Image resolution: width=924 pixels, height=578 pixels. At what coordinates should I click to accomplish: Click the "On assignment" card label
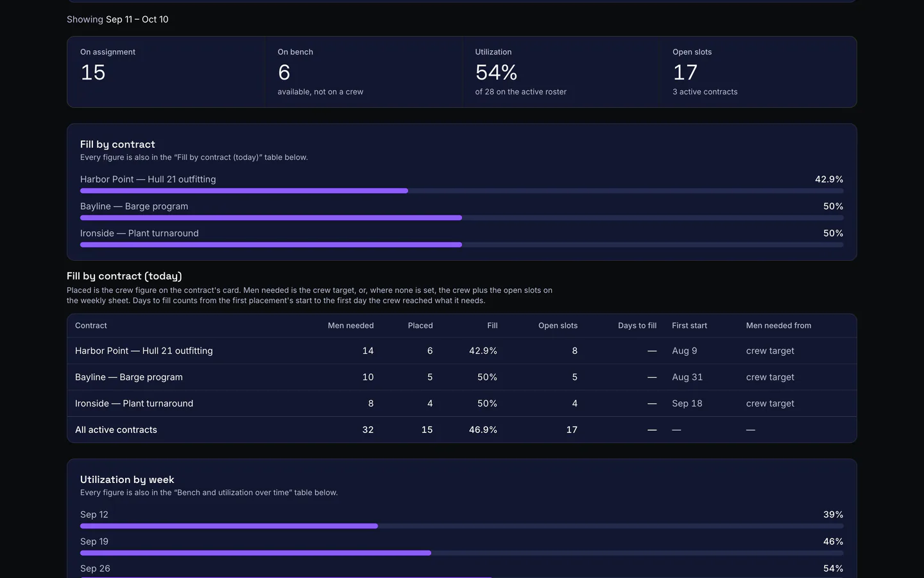[x=108, y=52]
